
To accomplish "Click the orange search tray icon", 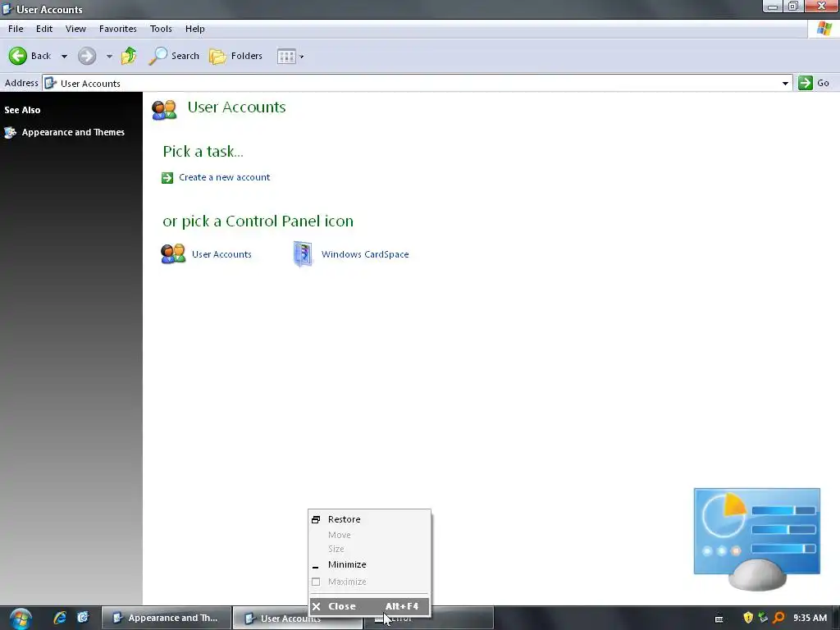I will [778, 618].
